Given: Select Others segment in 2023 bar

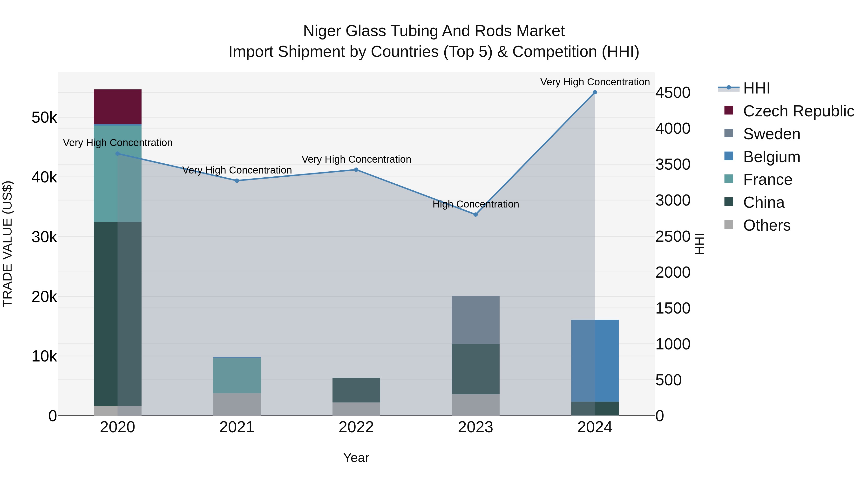Looking at the screenshot, I should [475, 405].
